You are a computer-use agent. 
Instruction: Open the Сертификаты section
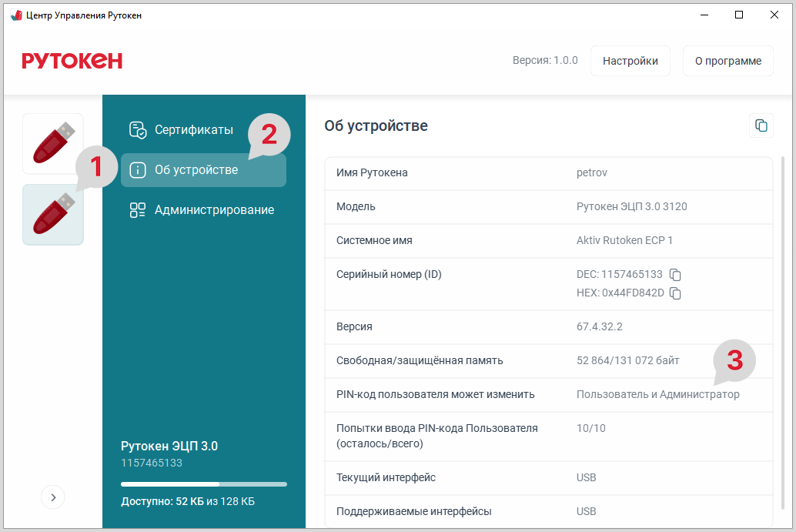tap(193, 130)
